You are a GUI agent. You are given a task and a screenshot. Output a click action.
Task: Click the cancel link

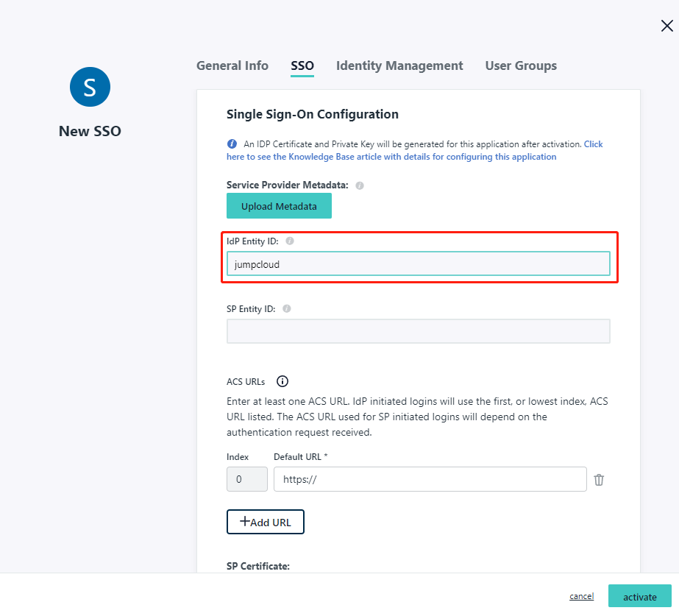click(581, 596)
